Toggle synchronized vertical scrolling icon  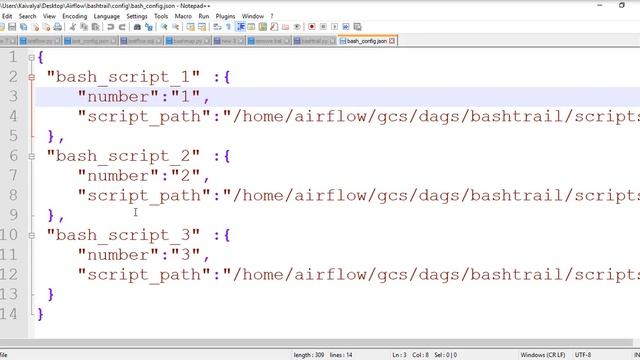[191, 27]
